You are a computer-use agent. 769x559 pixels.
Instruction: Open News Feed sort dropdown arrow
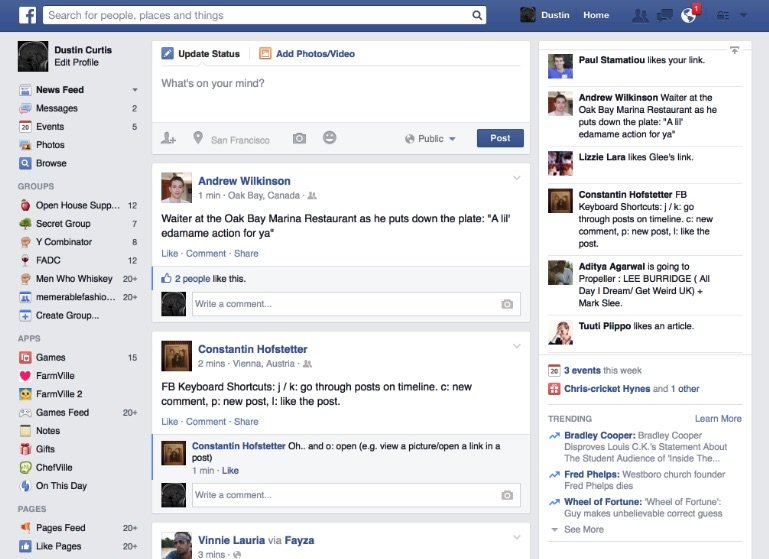pyautogui.click(x=135, y=90)
